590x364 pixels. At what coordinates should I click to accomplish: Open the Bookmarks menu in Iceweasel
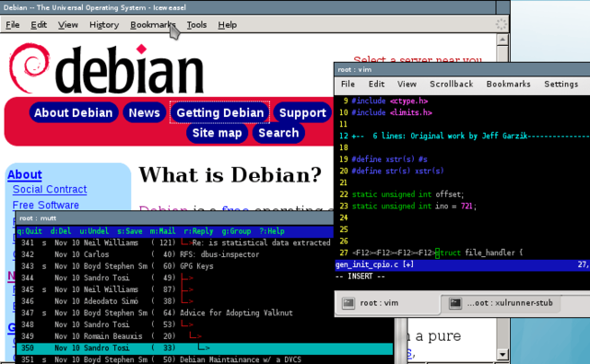pyautogui.click(x=153, y=25)
